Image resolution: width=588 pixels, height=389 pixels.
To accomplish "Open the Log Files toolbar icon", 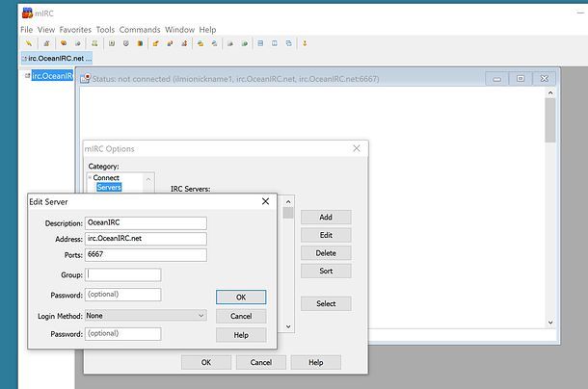I will coord(214,43).
